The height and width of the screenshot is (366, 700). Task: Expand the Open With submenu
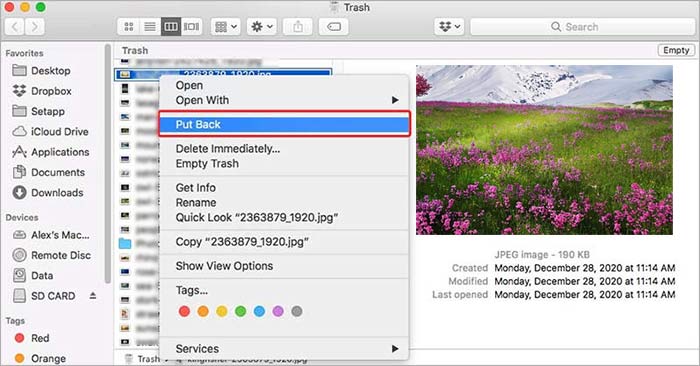(284, 100)
